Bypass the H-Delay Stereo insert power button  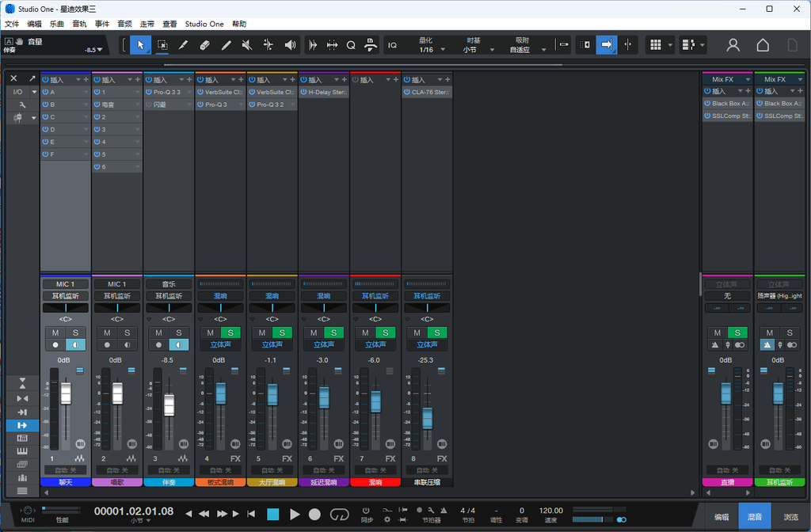pos(304,92)
